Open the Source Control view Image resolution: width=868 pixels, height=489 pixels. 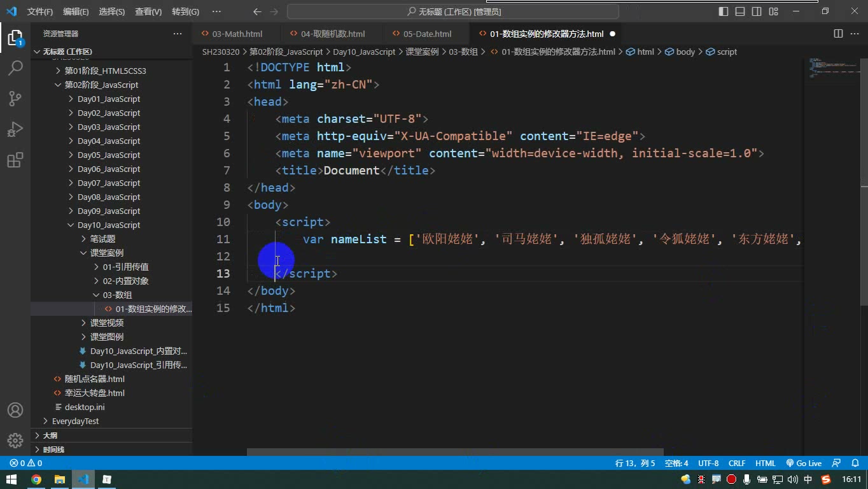15,98
